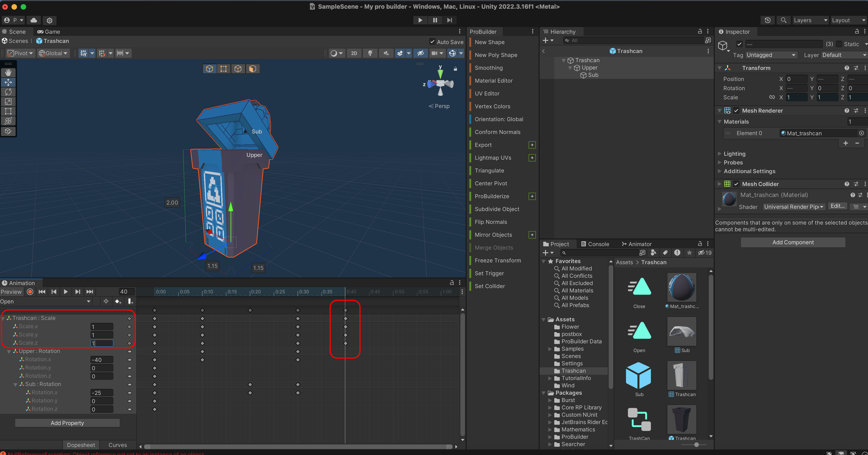The image size is (868, 455).
Task: Toggle the Static checkbox in Inspector
Action: [839, 44]
